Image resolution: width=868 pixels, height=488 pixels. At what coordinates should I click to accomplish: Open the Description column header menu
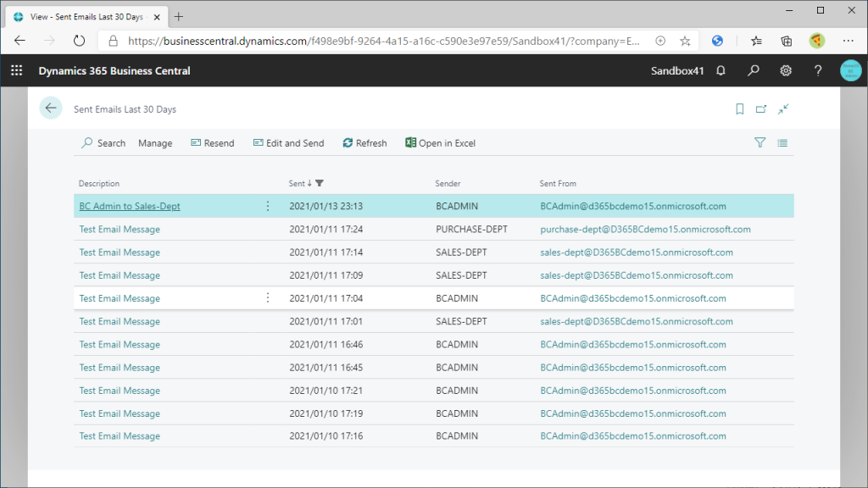pyautogui.click(x=99, y=183)
